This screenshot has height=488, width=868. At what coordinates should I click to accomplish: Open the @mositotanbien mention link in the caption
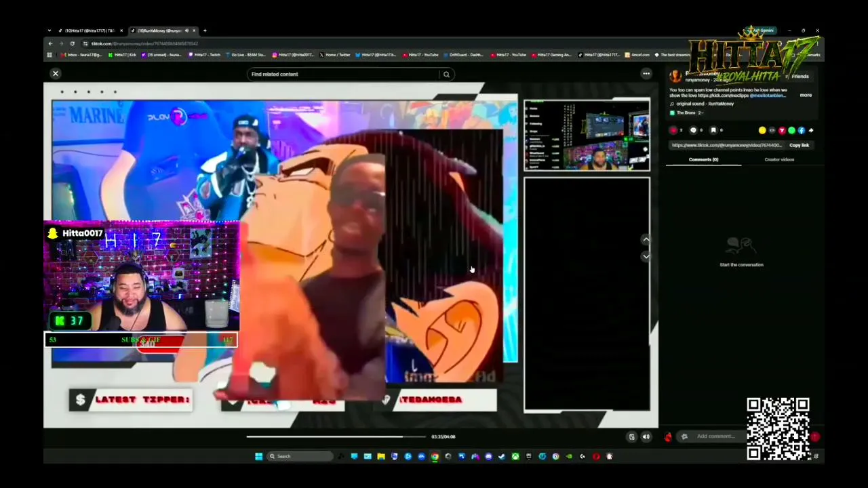coord(768,96)
